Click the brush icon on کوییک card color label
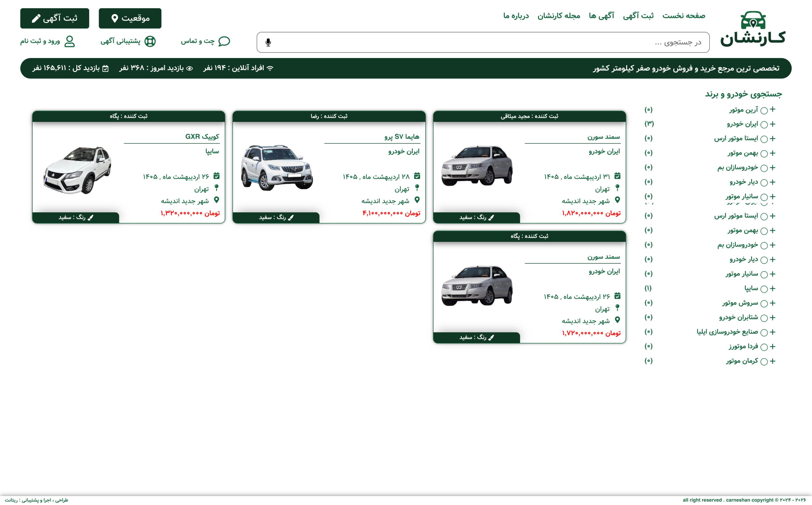Screen dimensions: 812x505 (x=90, y=217)
